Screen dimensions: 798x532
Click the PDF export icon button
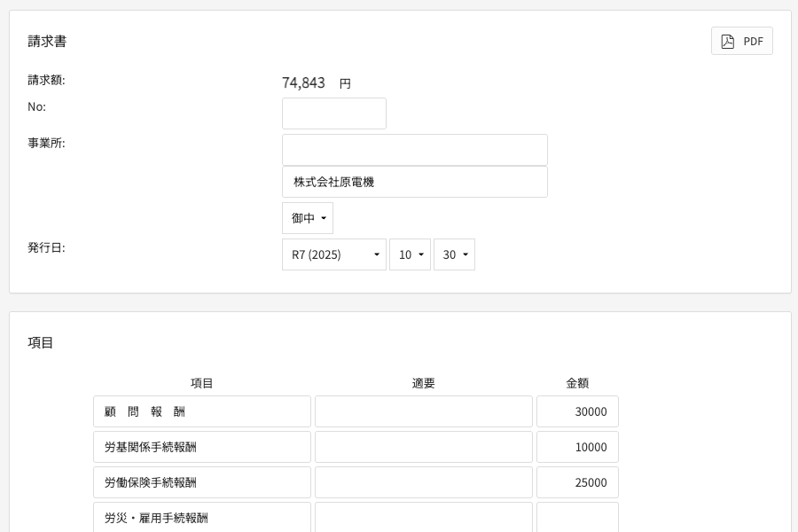coord(741,41)
